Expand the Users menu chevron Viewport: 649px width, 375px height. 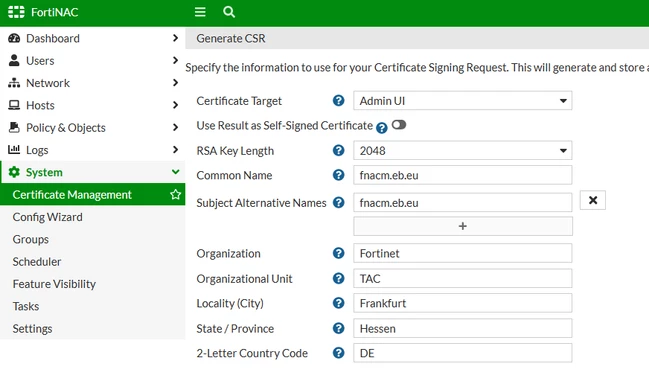click(175, 60)
